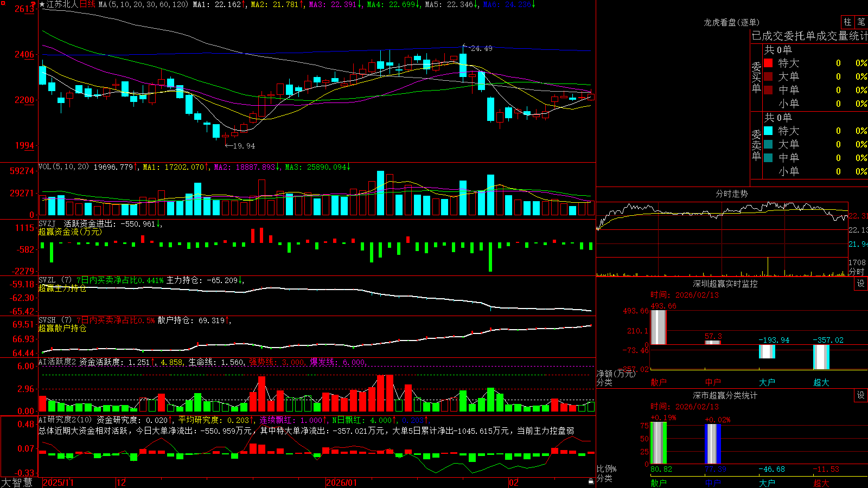Viewport: 868px width, 488px height.
Task: Click the 2406 price axis label
Action: 24,54
